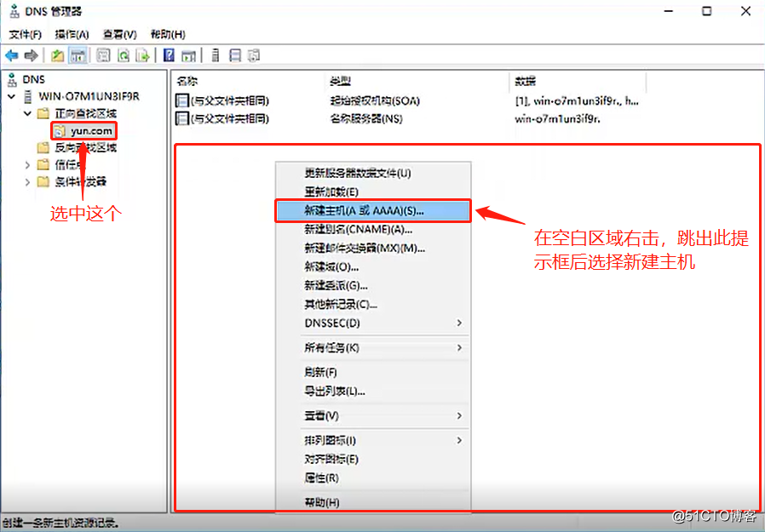Click the Properties toolbar icon
The height and width of the screenshot is (532, 765).
click(103, 55)
